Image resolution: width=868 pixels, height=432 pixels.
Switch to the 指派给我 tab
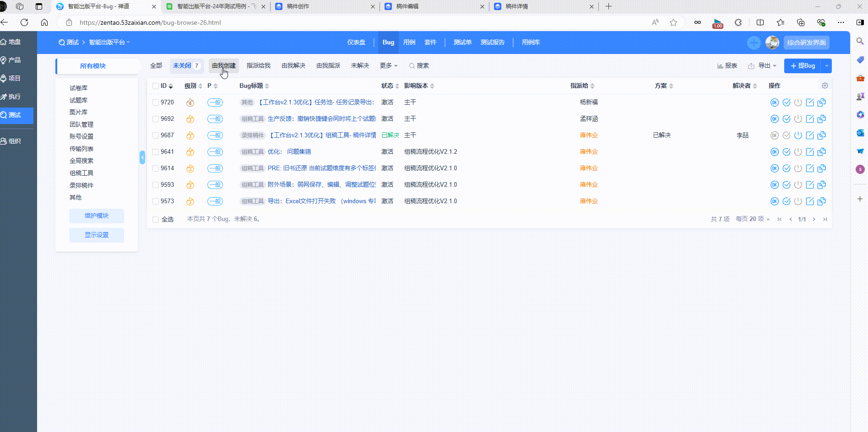[x=258, y=66]
